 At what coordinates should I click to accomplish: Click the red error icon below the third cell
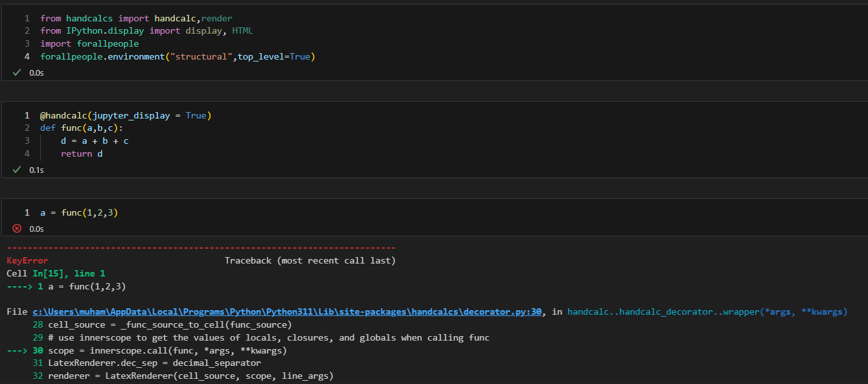pyautogui.click(x=16, y=228)
